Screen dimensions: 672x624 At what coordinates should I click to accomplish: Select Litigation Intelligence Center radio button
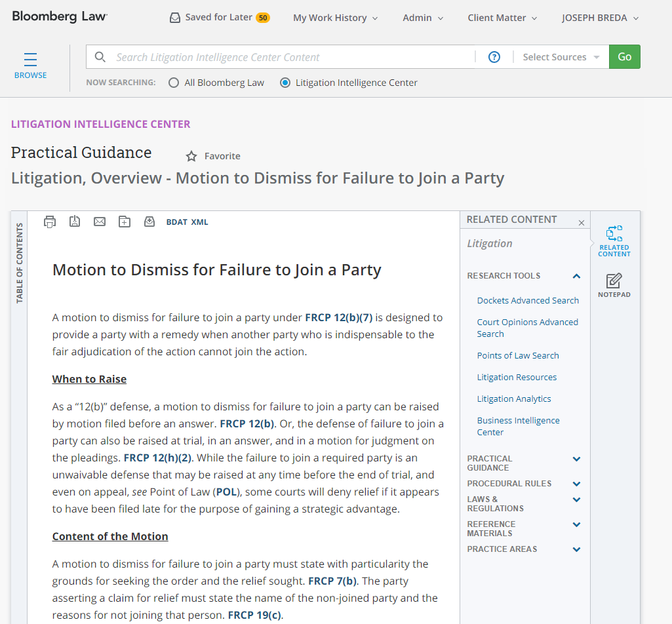click(x=285, y=83)
